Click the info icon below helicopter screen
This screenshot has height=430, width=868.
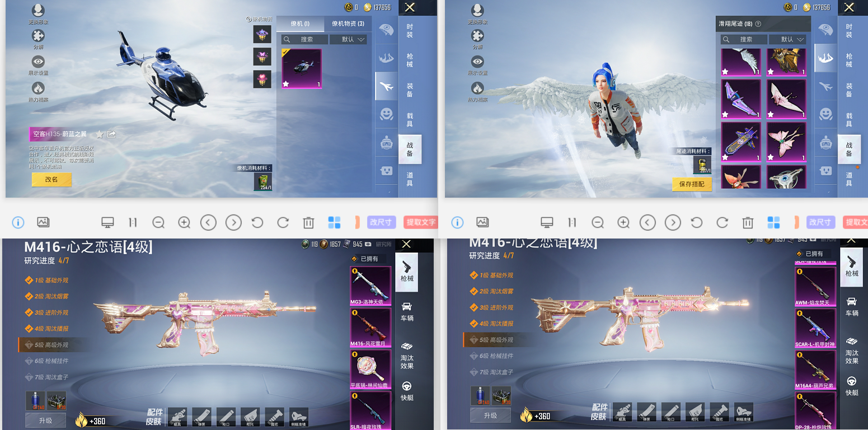coord(18,222)
